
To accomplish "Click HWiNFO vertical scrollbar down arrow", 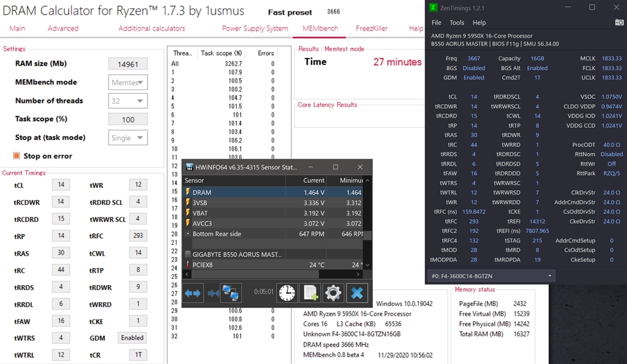I will point(367,266).
